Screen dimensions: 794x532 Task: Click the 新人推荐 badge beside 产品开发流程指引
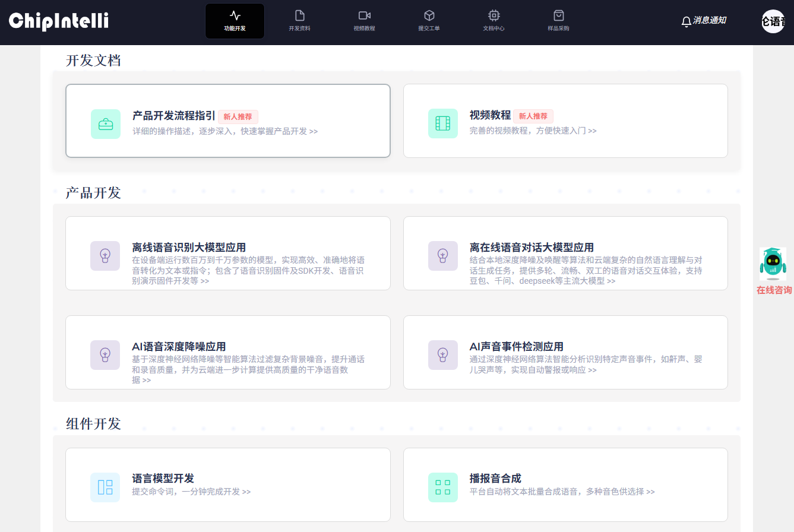tap(238, 117)
